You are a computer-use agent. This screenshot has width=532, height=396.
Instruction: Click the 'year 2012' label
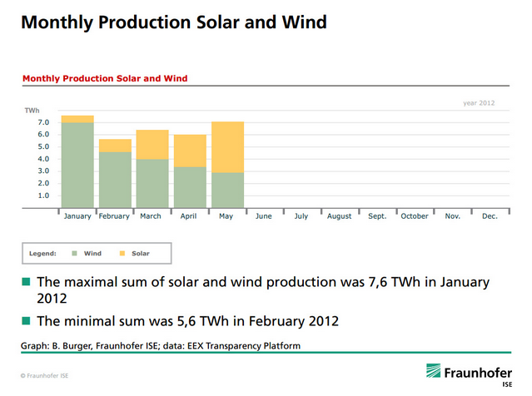tap(479, 103)
